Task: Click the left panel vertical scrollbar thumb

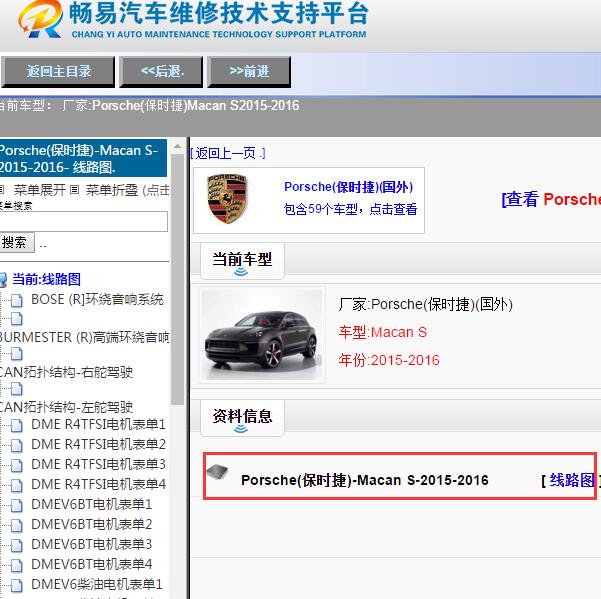Action: [x=177, y=279]
